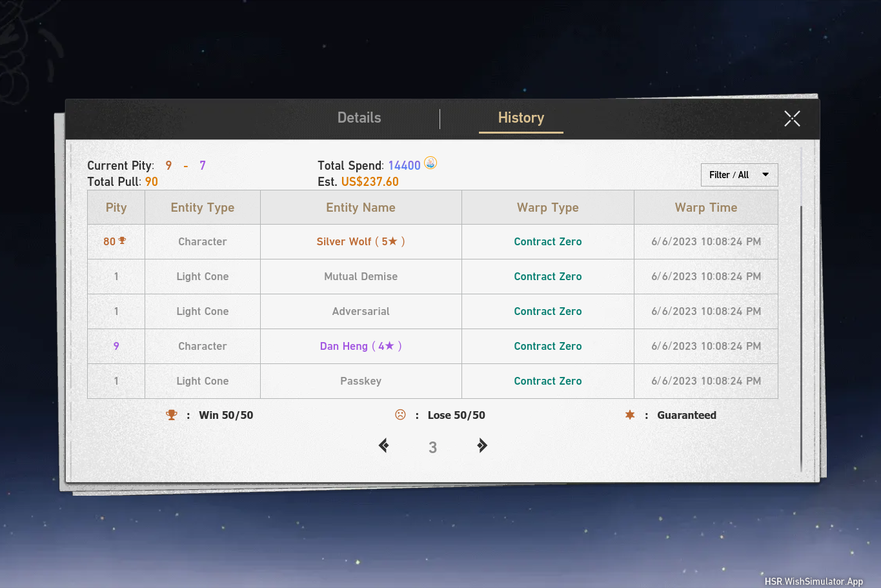881x588 pixels.
Task: Click the Entity Name column header
Action: [x=360, y=207]
